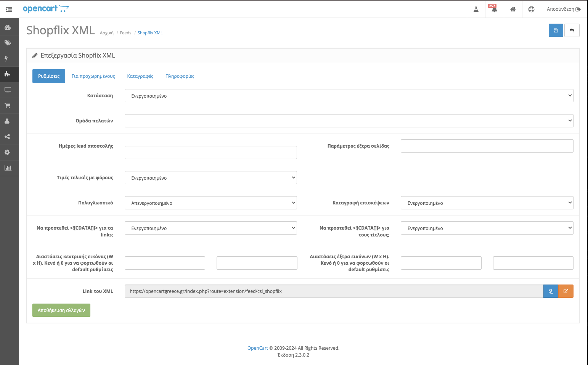Open the OpenCart footer link
Screen dimensions: 588x365
pyautogui.click(x=258, y=348)
